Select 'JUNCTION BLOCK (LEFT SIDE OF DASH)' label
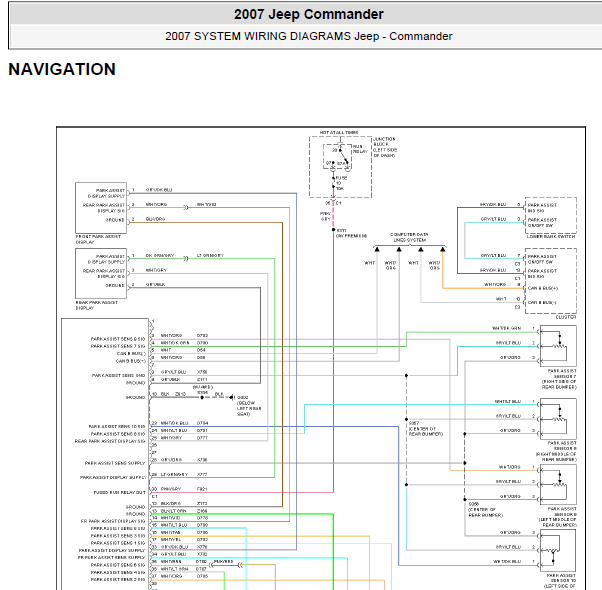This screenshot has width=602, height=590. [385, 147]
